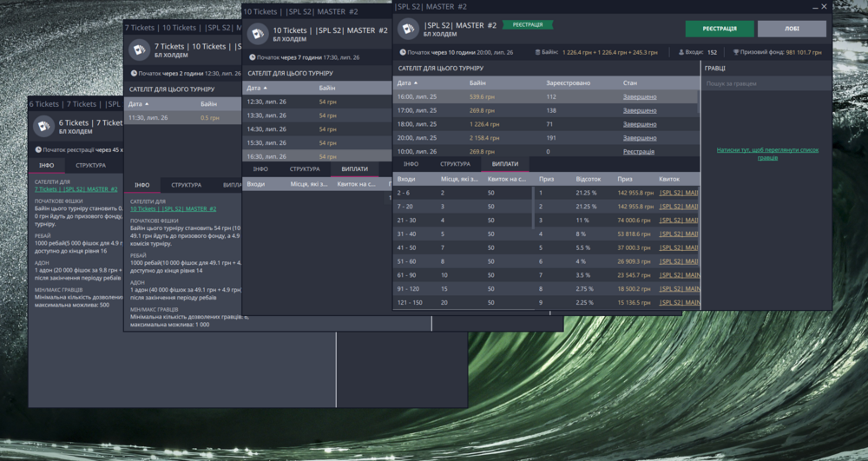Click the trophy icon beside Призовий фонд

click(736, 53)
